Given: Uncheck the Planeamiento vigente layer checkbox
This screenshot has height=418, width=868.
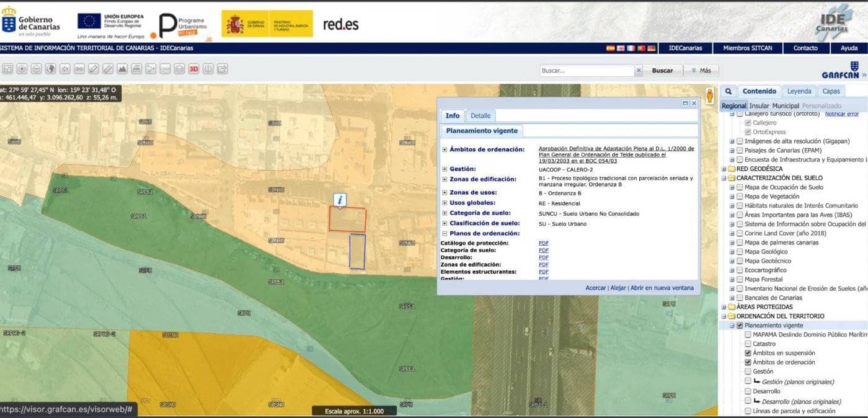Looking at the screenshot, I should [x=740, y=326].
